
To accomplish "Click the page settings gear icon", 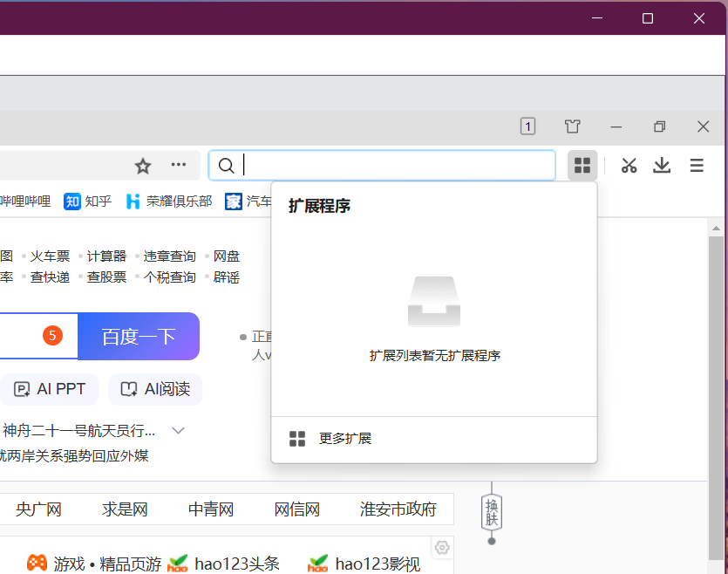I will [x=442, y=548].
